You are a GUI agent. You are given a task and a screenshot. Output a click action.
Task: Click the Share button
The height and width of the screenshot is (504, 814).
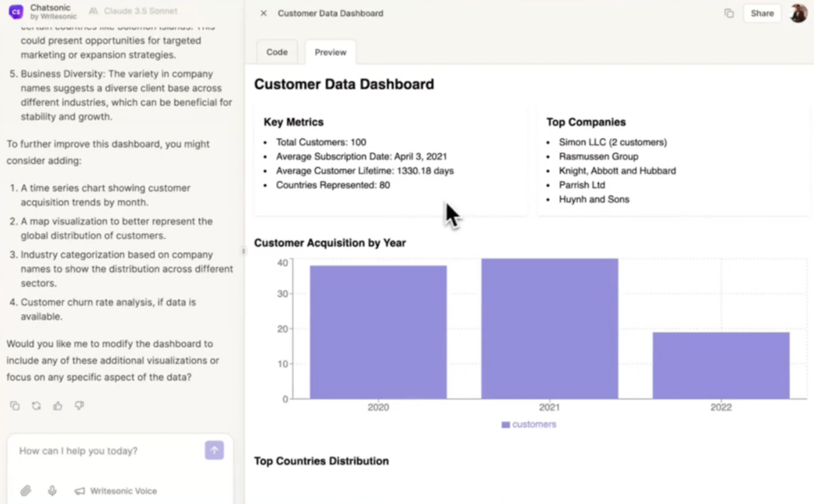[762, 13]
